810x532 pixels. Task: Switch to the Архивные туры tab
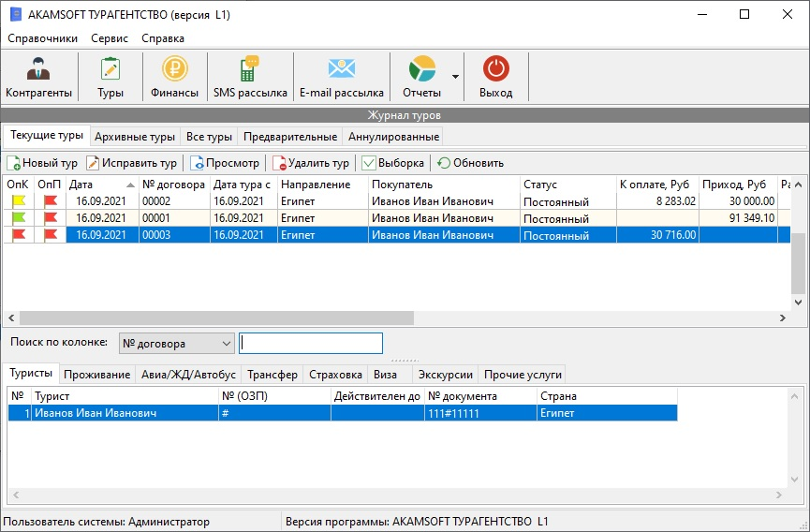(135, 137)
